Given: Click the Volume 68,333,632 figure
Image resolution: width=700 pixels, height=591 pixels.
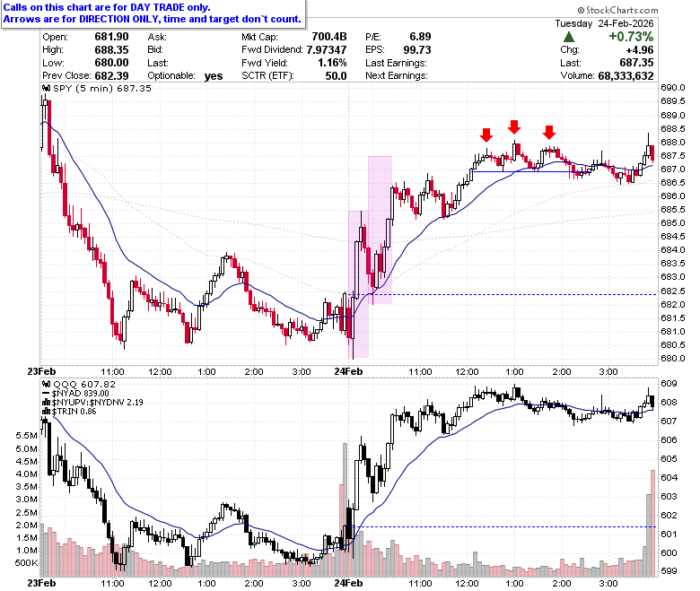Looking at the screenshot, I should (x=626, y=76).
